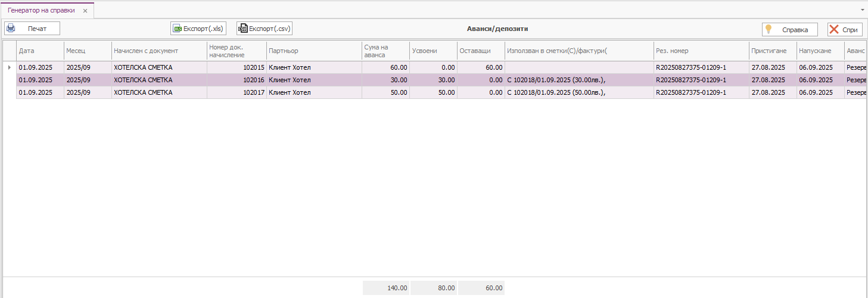Image resolution: width=868 pixels, height=298 pixels.
Task: Switch to the Генератор на справки tab
Action: click(x=41, y=11)
